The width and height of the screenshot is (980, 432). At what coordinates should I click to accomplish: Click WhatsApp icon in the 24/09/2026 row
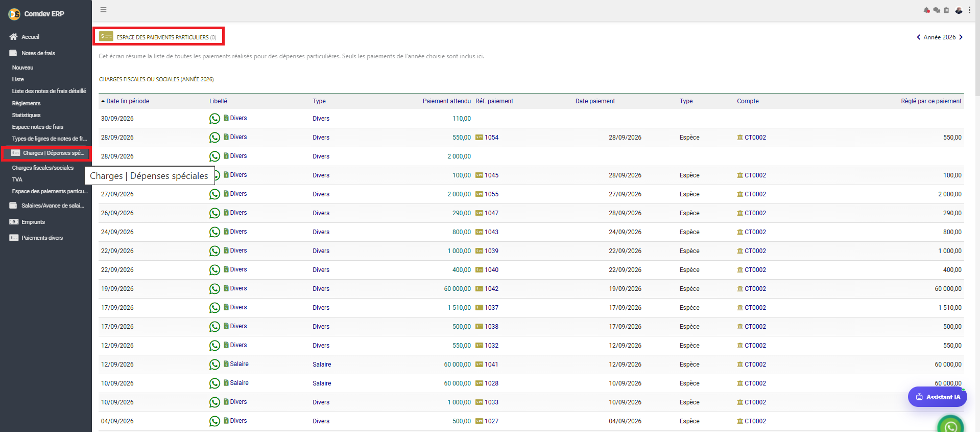pyautogui.click(x=214, y=232)
